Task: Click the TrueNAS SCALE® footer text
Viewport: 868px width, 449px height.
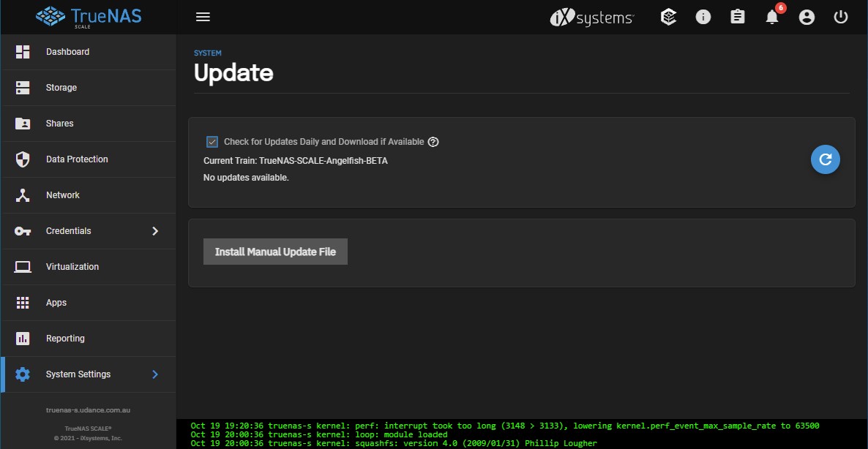Action: [88, 429]
